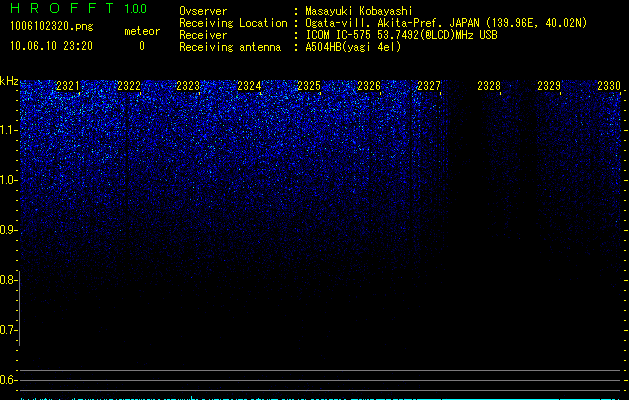Image resolution: width=629 pixels, height=400 pixels.
Task: Click the 1.0 kHz axis label
Action: coord(9,180)
